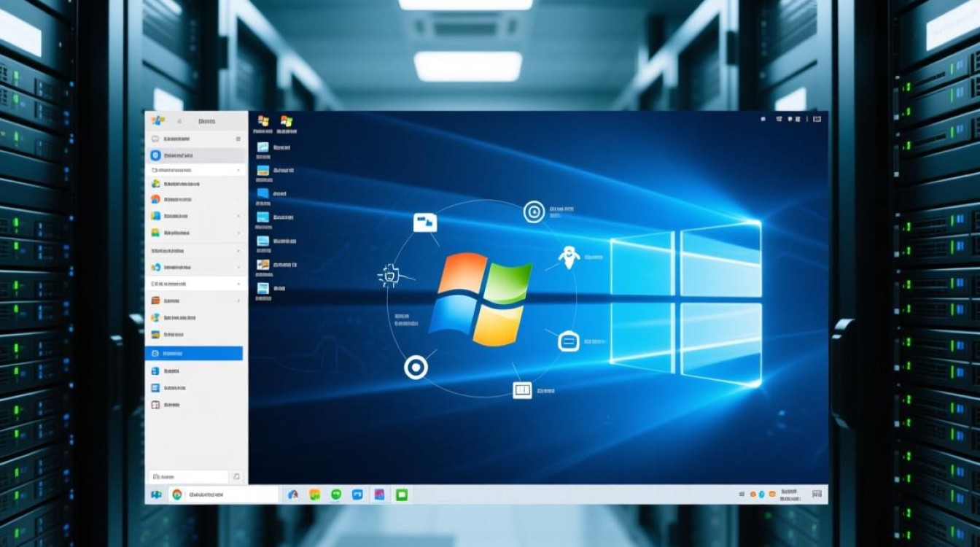Open the first Windows flag desktop shortcut
980x547 pixels.
(263, 122)
